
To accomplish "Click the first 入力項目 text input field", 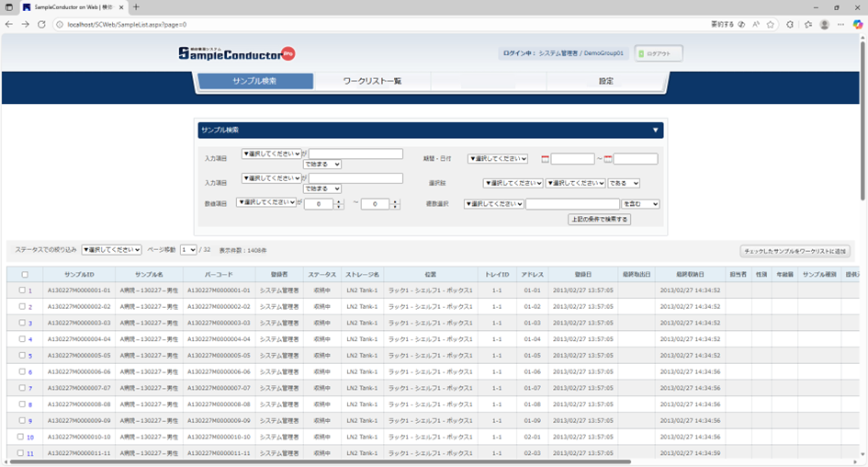I will click(355, 154).
